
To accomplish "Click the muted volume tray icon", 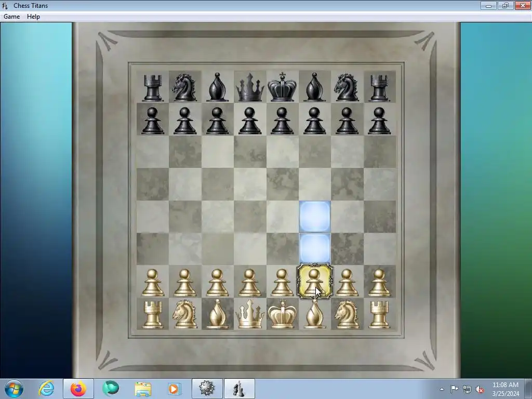I will [x=480, y=390].
